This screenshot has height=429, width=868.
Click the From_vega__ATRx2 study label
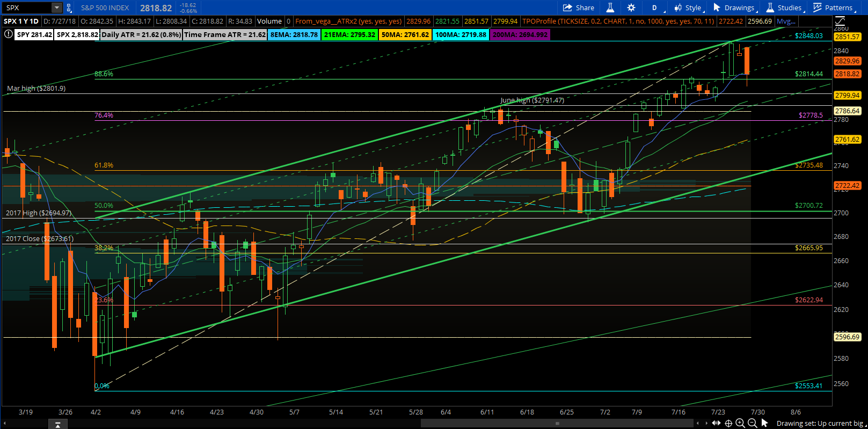348,21
